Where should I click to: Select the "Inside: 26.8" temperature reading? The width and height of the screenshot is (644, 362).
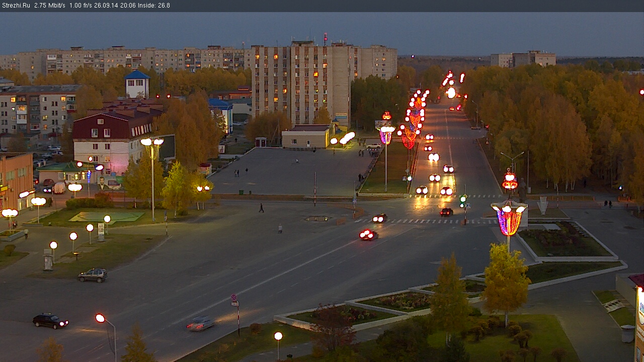[x=154, y=6]
